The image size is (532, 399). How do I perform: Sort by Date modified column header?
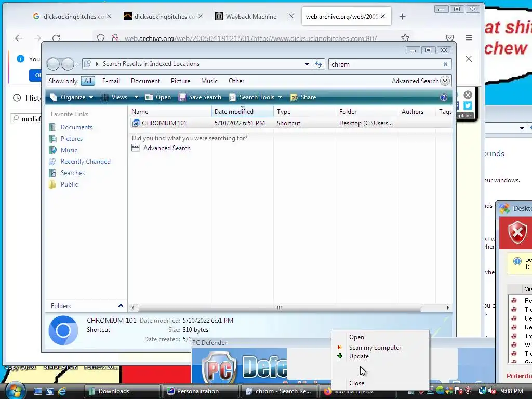[x=242, y=112]
